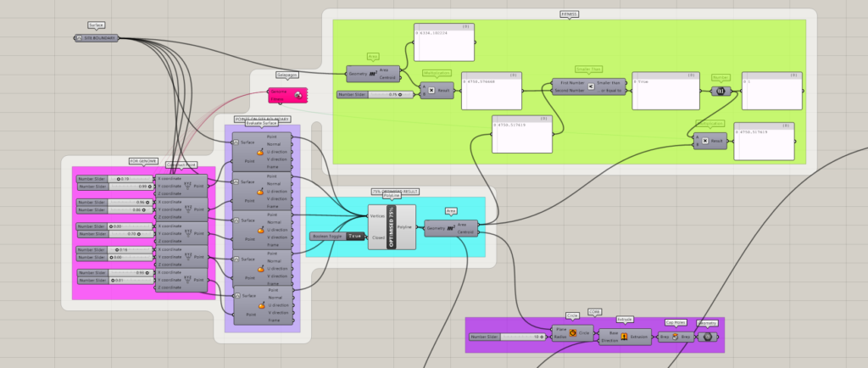
Task: Click the m² Area icon in FITNESS group
Action: point(373,73)
